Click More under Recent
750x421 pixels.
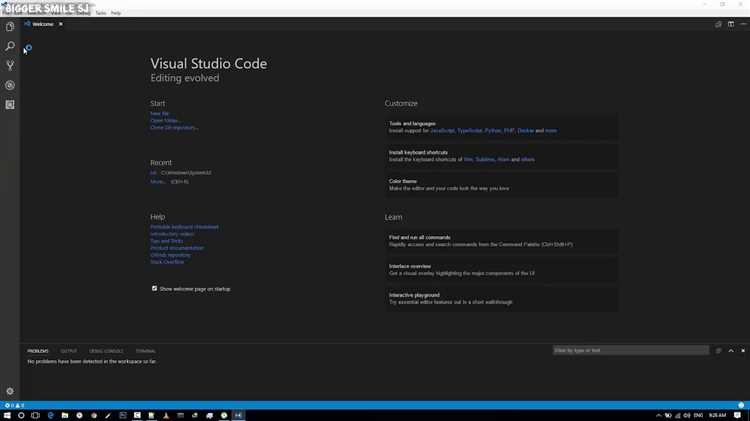(x=157, y=182)
